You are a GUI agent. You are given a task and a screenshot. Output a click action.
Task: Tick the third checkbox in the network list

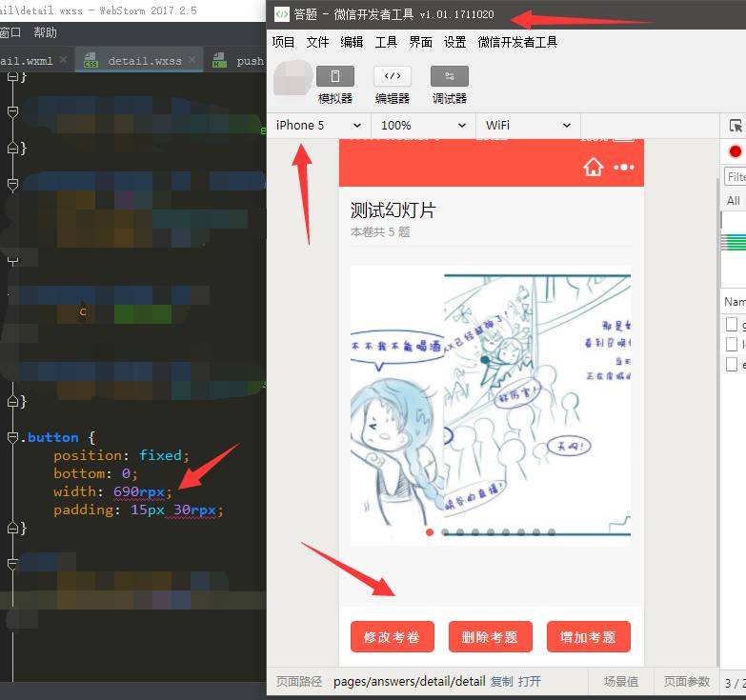[732, 364]
